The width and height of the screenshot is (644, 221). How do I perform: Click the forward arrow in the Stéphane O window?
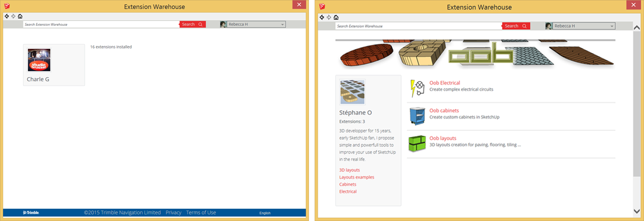(x=329, y=18)
